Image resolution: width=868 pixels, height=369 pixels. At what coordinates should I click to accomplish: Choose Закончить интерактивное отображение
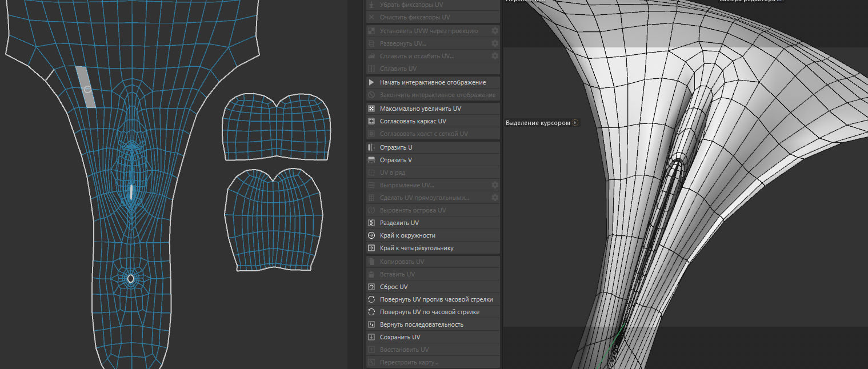pos(433,95)
